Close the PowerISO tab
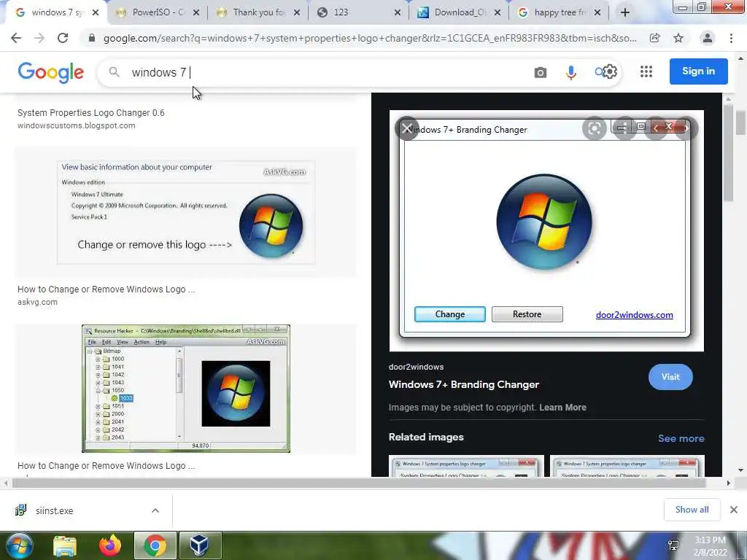Screen dimensions: 747x560 coord(196,13)
